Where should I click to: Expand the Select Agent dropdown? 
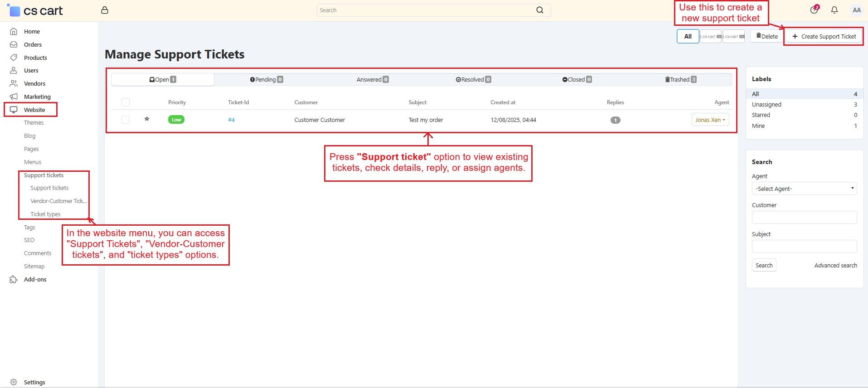click(804, 189)
